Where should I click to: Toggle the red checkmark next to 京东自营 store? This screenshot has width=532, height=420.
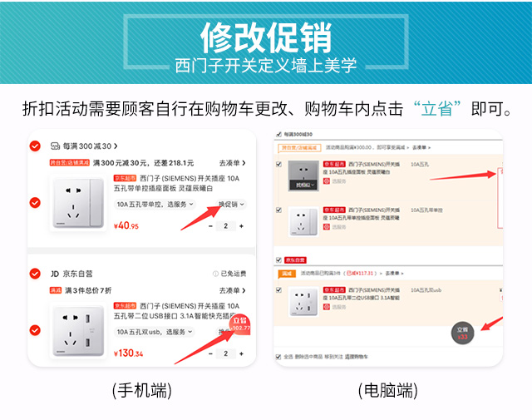click(x=35, y=274)
